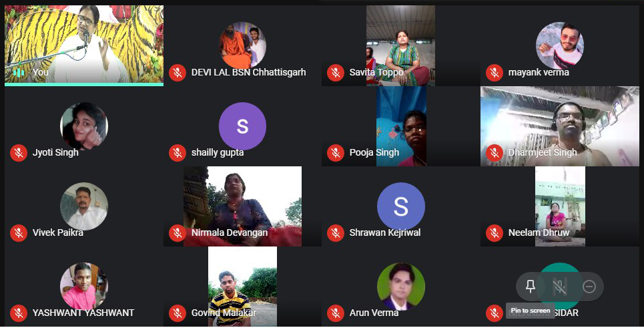Image resolution: width=644 pixels, height=328 pixels.
Task: Click muted mic icon beside Jyoti Singh
Action: [x=19, y=152]
